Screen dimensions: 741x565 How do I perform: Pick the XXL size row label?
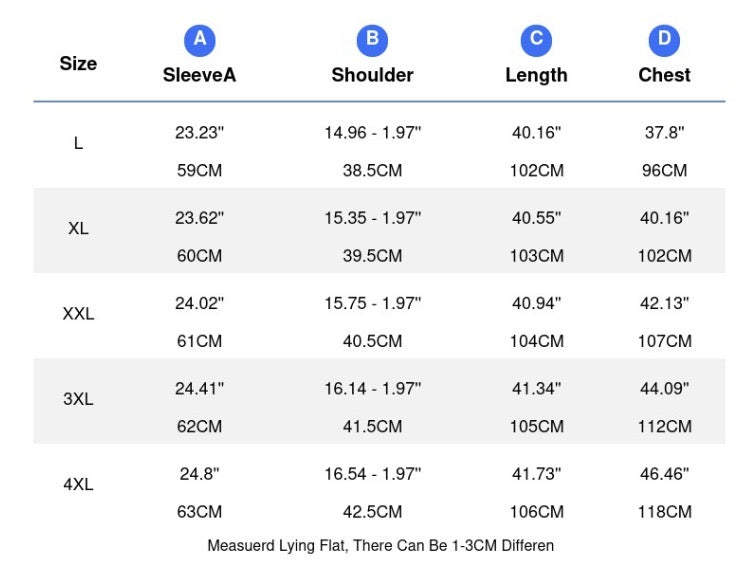pyautogui.click(x=78, y=314)
